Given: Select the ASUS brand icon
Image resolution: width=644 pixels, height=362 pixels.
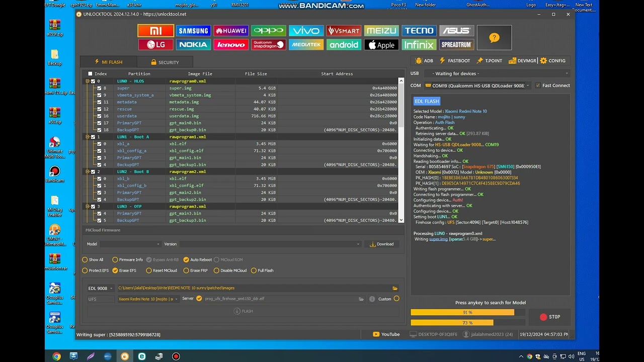Looking at the screenshot, I should pyautogui.click(x=456, y=31).
